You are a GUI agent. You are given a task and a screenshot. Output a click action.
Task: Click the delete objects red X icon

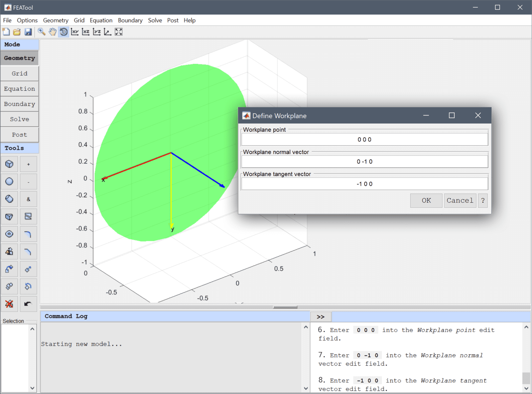point(9,304)
